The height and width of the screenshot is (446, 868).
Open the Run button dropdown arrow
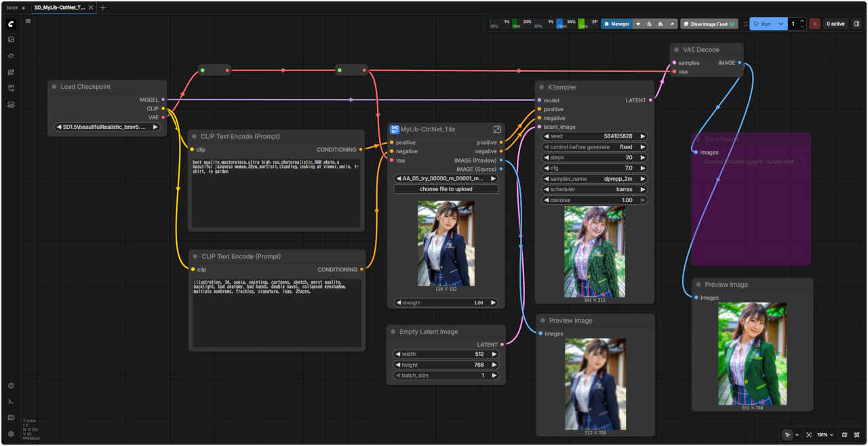781,24
